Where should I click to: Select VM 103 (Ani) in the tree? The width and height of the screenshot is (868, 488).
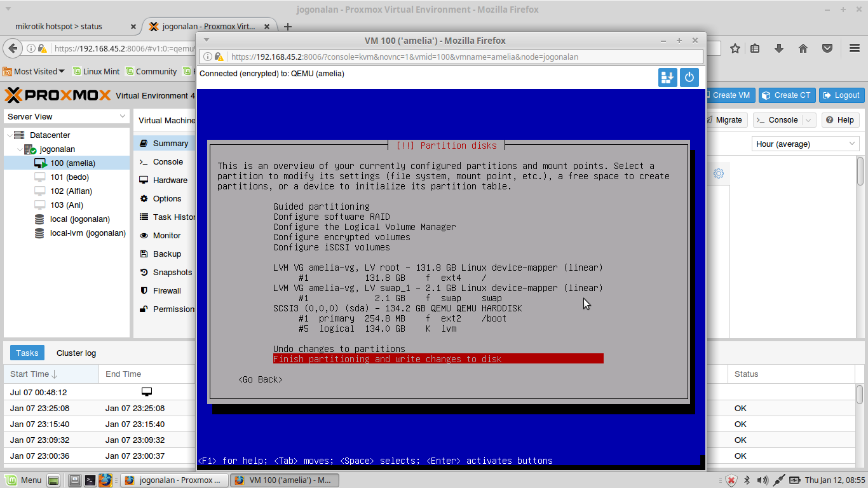67,205
